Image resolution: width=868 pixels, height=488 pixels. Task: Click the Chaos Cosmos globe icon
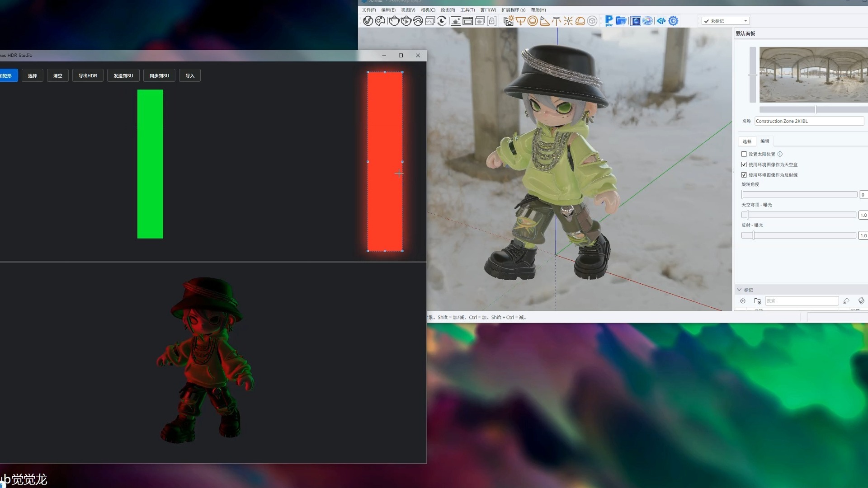tap(380, 21)
